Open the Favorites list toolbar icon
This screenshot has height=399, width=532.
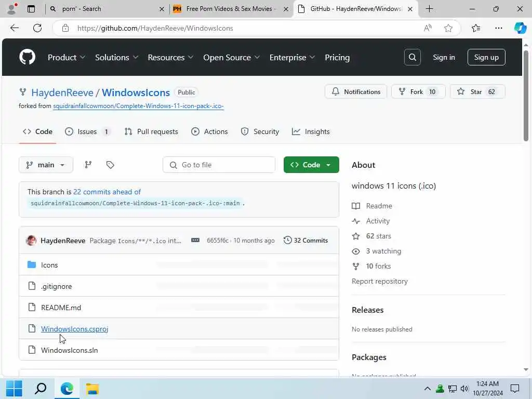point(476,28)
